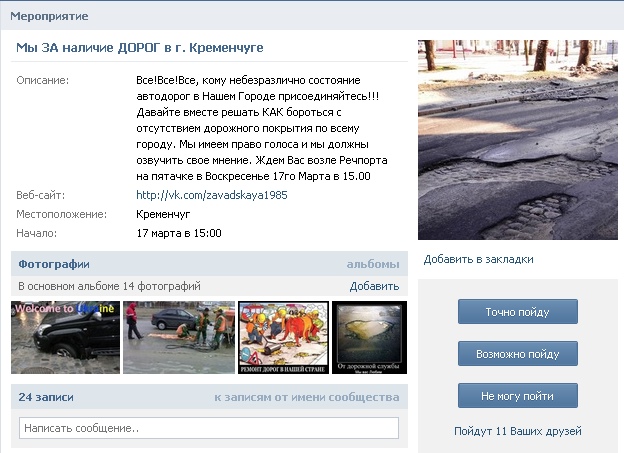The width and height of the screenshot is (624, 453).
Task: Switch 'к записям от имени сообщества'
Action: (306, 397)
